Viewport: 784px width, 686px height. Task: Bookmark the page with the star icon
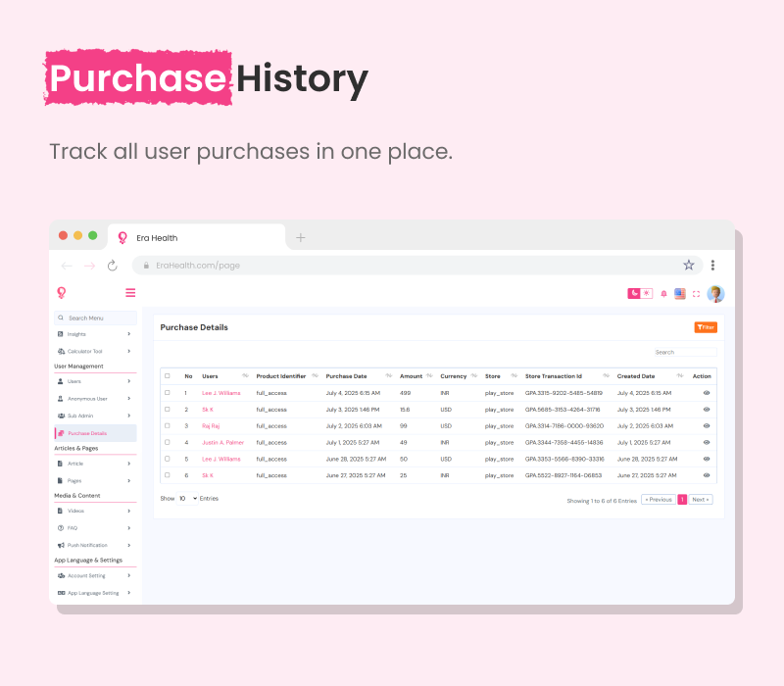pos(689,265)
